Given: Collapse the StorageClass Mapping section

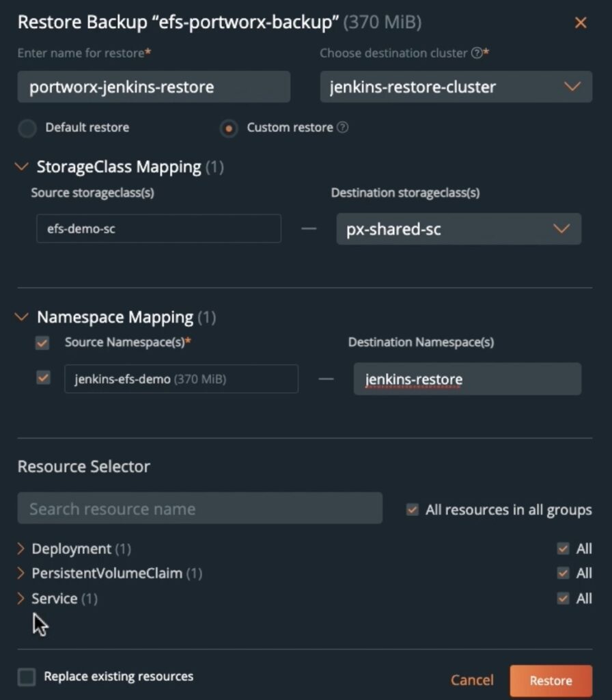Looking at the screenshot, I should point(23,167).
